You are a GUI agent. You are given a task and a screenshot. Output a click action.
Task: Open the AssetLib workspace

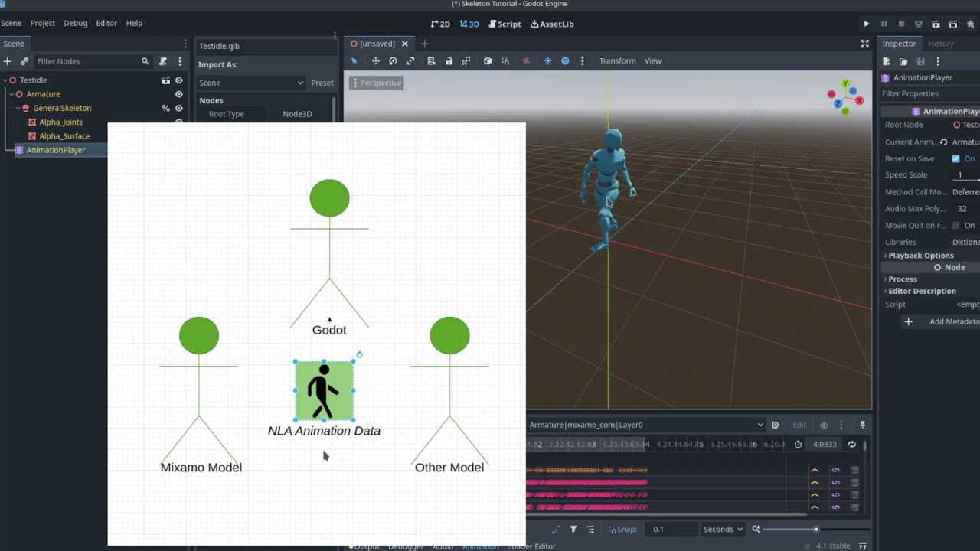point(552,24)
